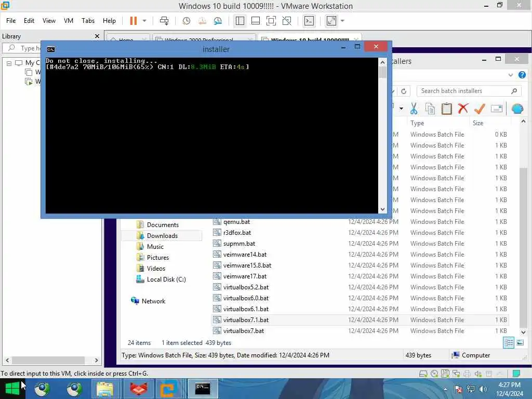
Task: Open Music folder in navigation pane
Action: (155, 247)
